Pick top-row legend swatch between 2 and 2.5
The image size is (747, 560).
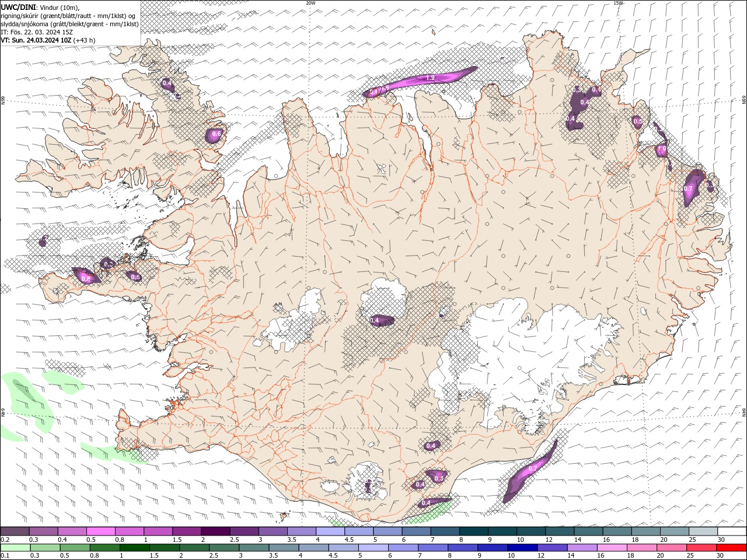(215, 531)
